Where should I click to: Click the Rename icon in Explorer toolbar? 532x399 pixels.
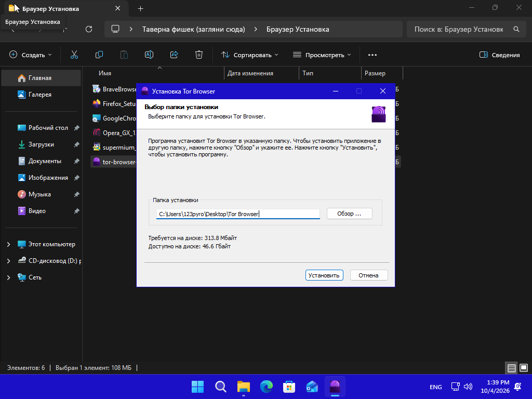149,55
